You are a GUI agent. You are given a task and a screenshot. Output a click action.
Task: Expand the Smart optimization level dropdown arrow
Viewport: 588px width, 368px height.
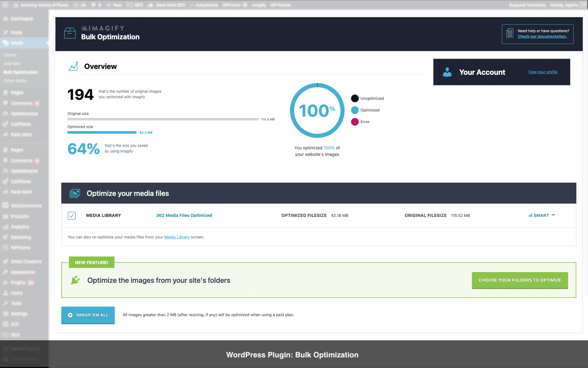[553, 215]
